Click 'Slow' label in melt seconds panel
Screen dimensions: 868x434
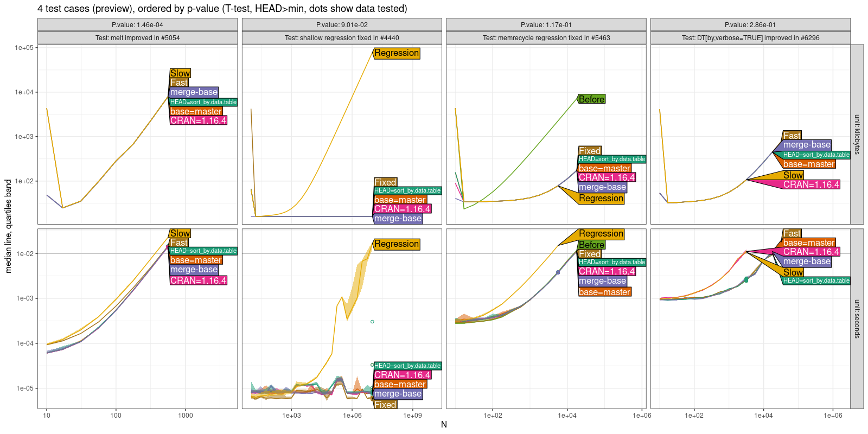coord(180,233)
